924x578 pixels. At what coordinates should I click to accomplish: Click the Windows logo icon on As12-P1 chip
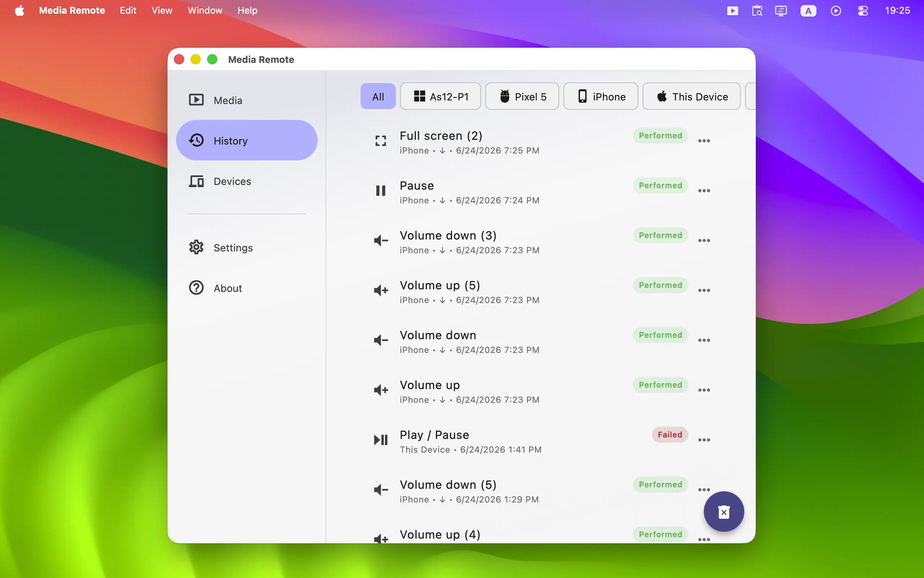419,96
